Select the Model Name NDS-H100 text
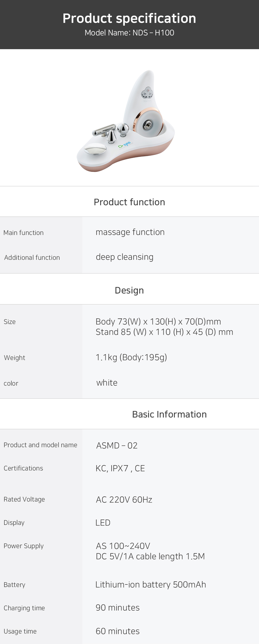This screenshot has width=259, height=644. point(129,33)
